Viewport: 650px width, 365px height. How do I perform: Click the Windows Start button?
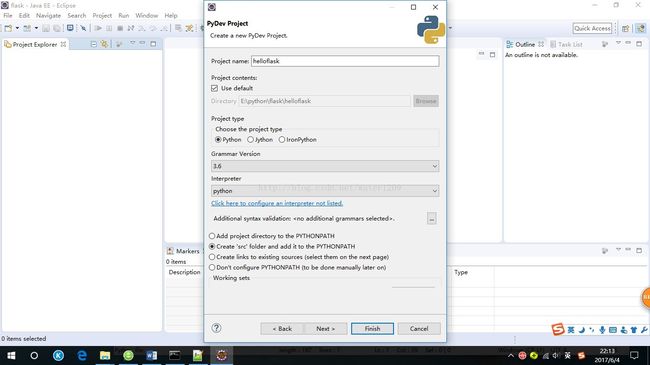(11, 356)
